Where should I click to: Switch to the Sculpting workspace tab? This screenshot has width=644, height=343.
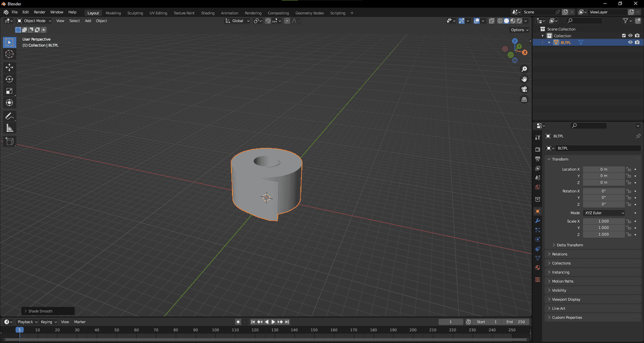[x=135, y=13]
